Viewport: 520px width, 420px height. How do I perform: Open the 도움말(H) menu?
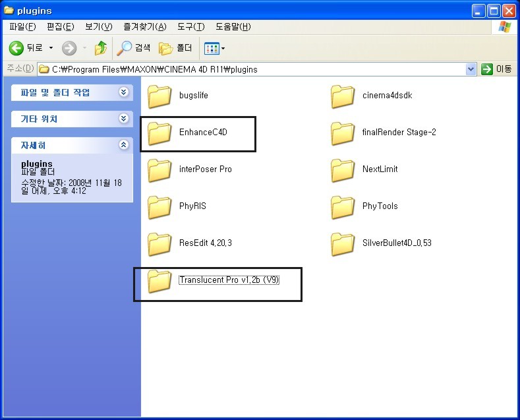[233, 26]
